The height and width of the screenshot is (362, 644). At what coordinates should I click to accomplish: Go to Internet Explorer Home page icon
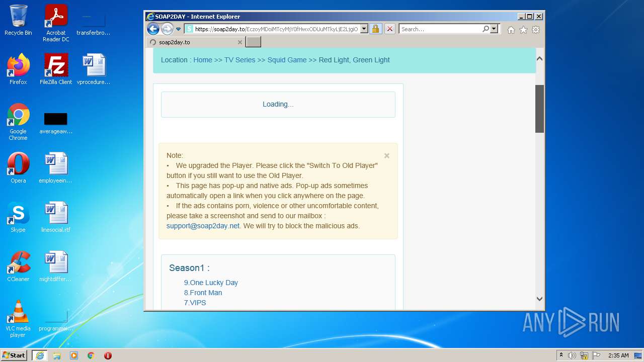tap(511, 30)
